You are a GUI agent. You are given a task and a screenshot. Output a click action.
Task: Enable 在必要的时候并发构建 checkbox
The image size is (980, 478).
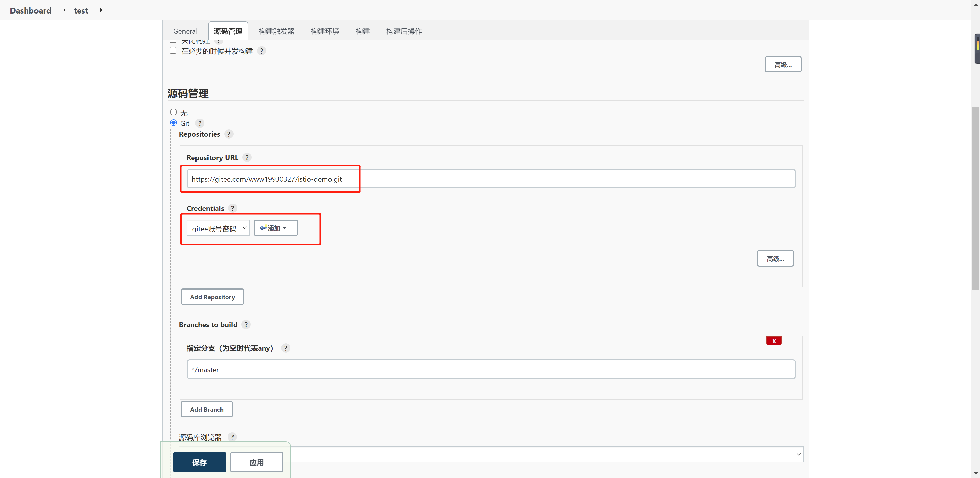tap(173, 51)
